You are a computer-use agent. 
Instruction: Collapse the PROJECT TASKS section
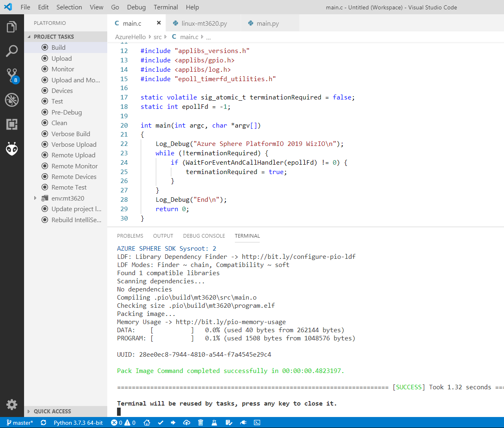(66, 37)
